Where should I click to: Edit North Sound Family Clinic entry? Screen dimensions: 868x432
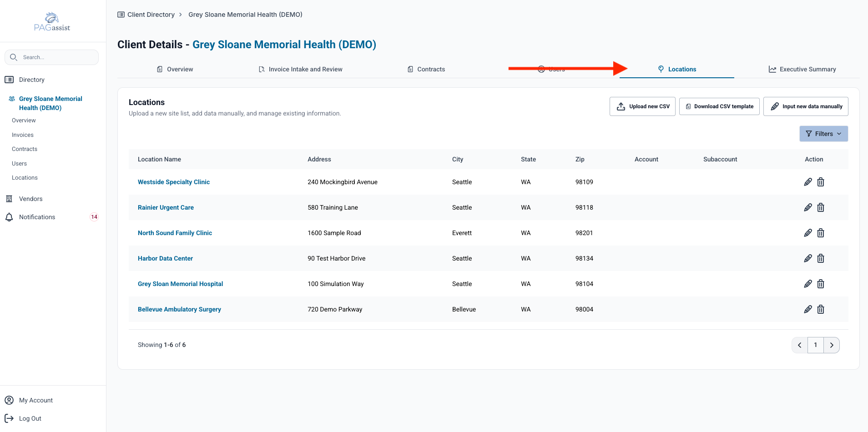tap(808, 233)
